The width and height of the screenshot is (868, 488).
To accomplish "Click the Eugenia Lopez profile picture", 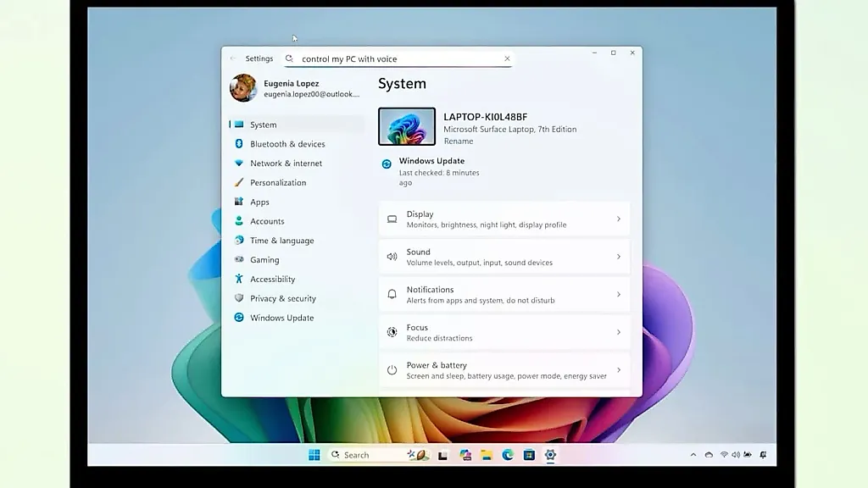I will click(x=243, y=88).
